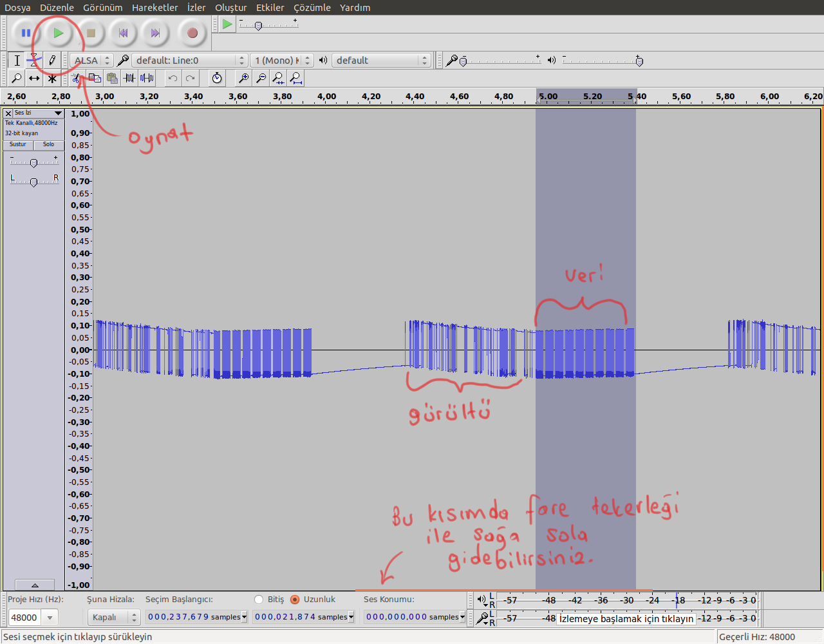Click the playback speed slider handle
This screenshot has width=824, height=644.
258,26
